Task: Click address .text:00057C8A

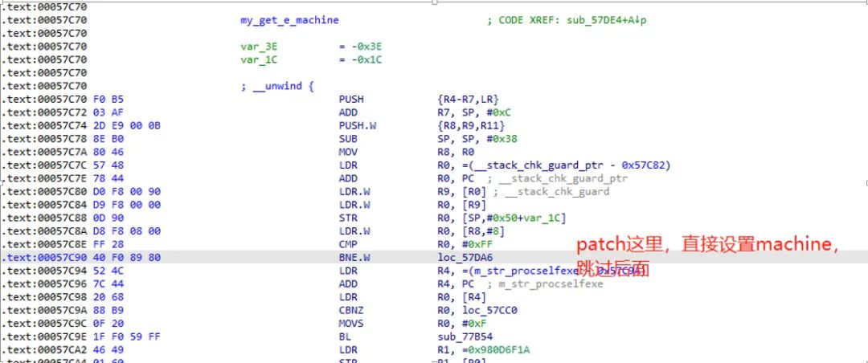Action: [43, 231]
